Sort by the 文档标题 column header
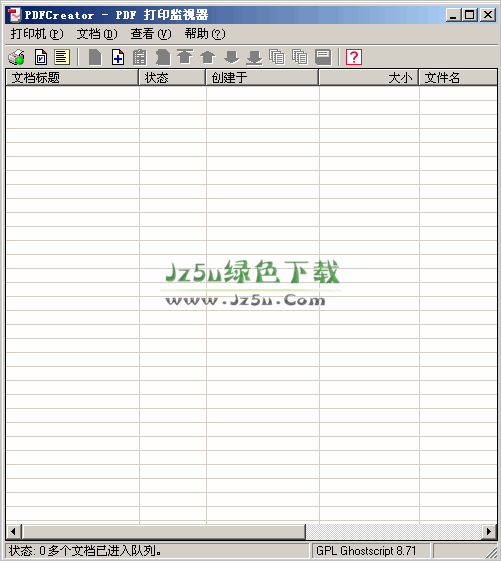The width and height of the screenshot is (501, 561). [72, 78]
